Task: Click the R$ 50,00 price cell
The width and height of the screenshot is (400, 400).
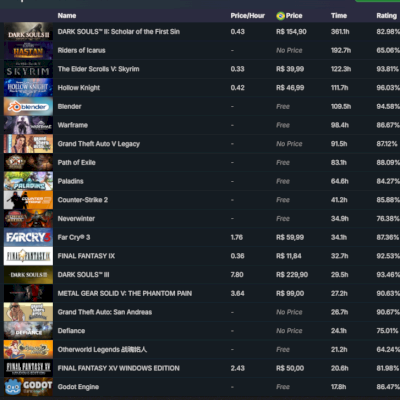Action: (x=290, y=368)
